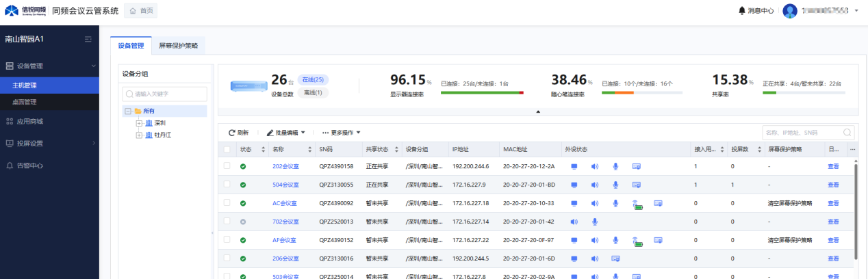Image resolution: width=868 pixels, height=279 pixels.
Task: Expand the 深圳 node in the device group tree
Action: click(x=139, y=123)
